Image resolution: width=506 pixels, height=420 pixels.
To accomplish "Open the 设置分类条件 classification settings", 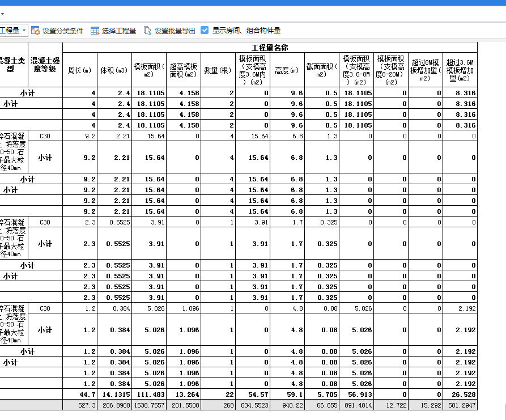I will [x=57, y=31].
